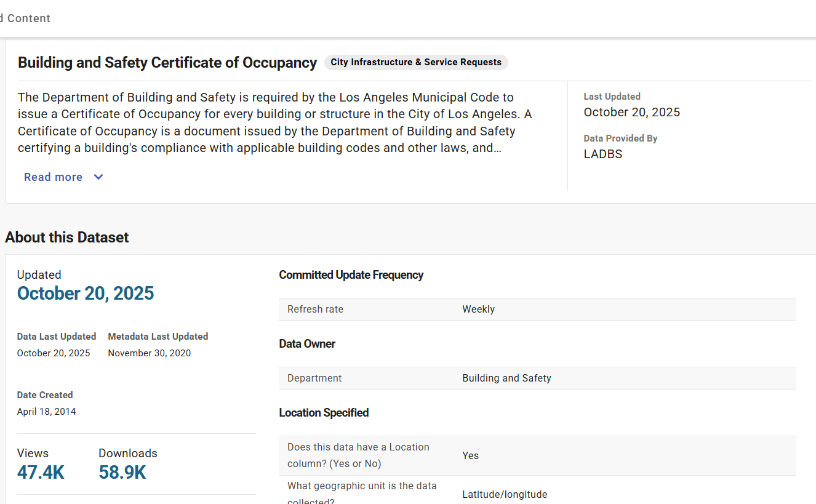Click the November 30, 2020 metadata date
Image resolution: width=816 pixels, height=504 pixels.
click(x=149, y=353)
